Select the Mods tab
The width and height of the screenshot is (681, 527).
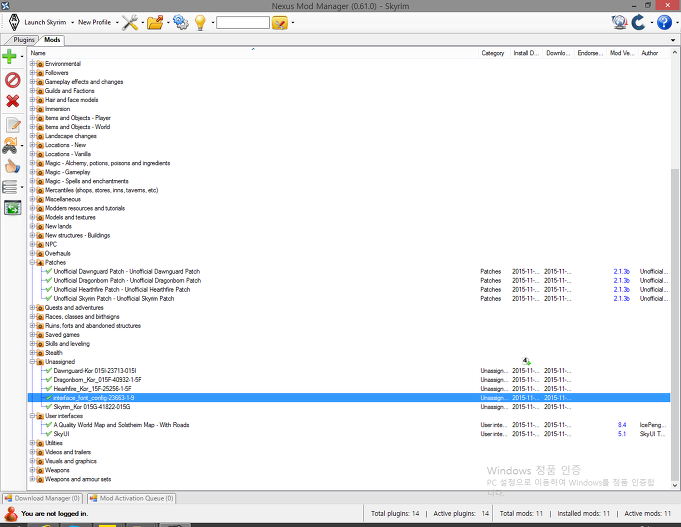[52, 40]
